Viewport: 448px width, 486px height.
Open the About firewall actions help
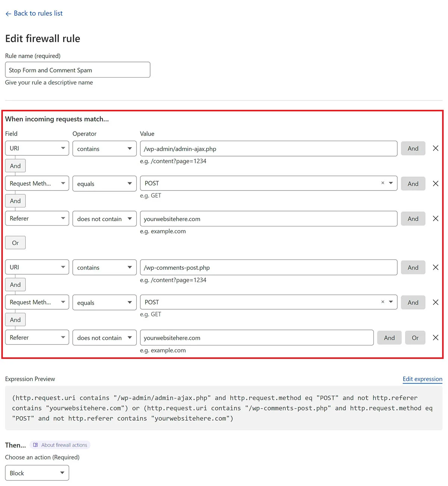click(60, 445)
